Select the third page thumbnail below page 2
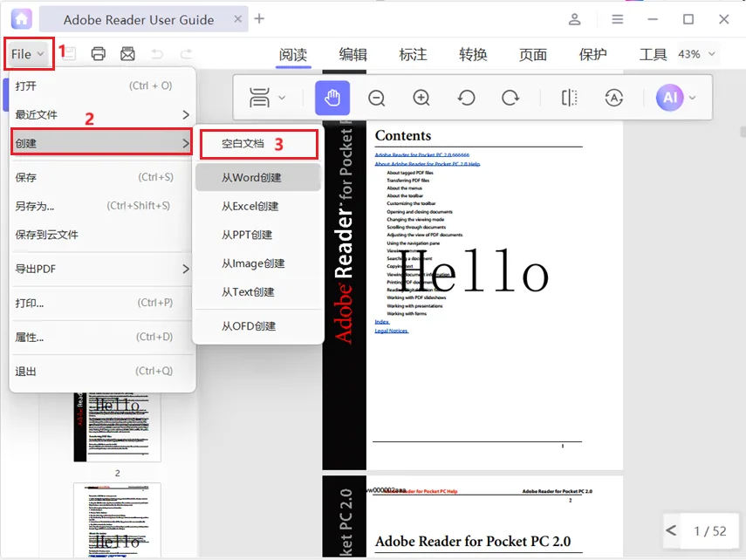 [117, 520]
